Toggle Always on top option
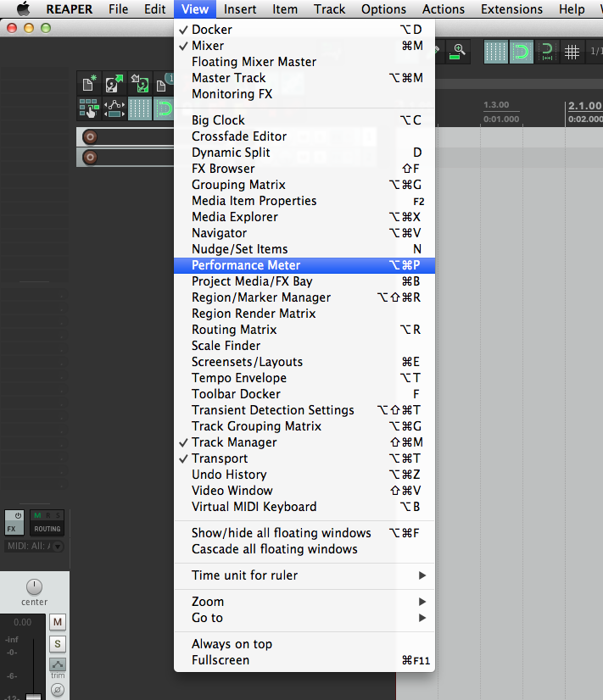 (x=304, y=644)
